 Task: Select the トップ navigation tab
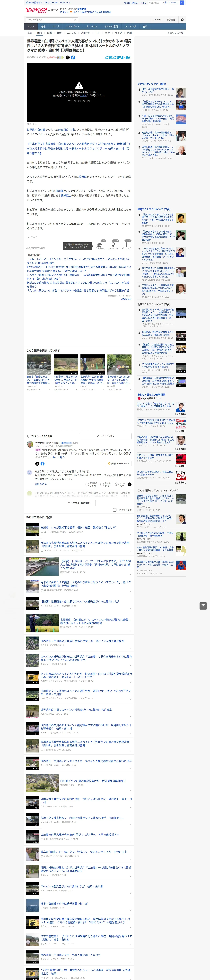click(31, 26)
